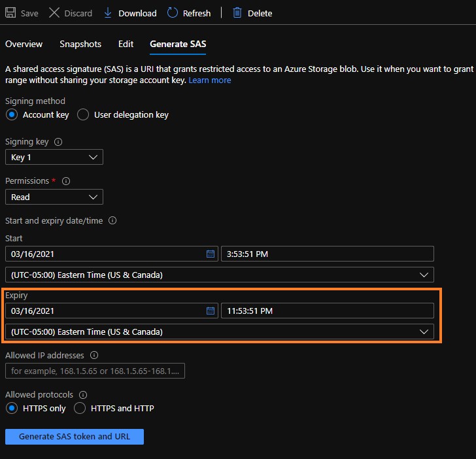Choose the HTTPS only protocol
476x459 pixels.
point(12,408)
